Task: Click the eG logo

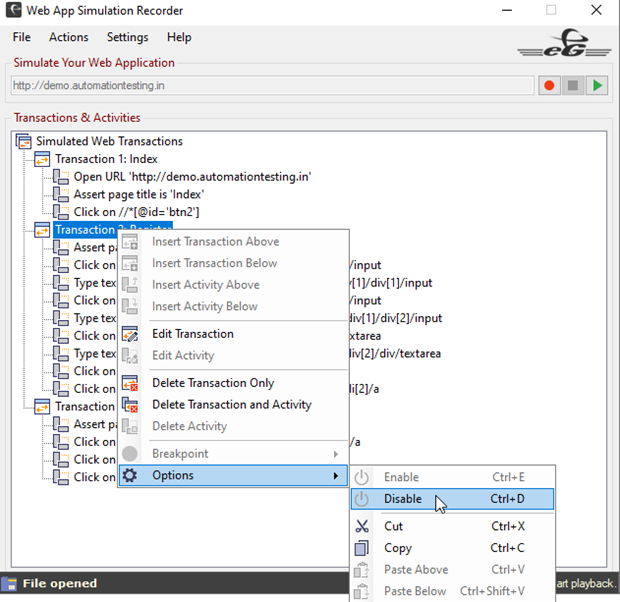Action: pos(565,44)
